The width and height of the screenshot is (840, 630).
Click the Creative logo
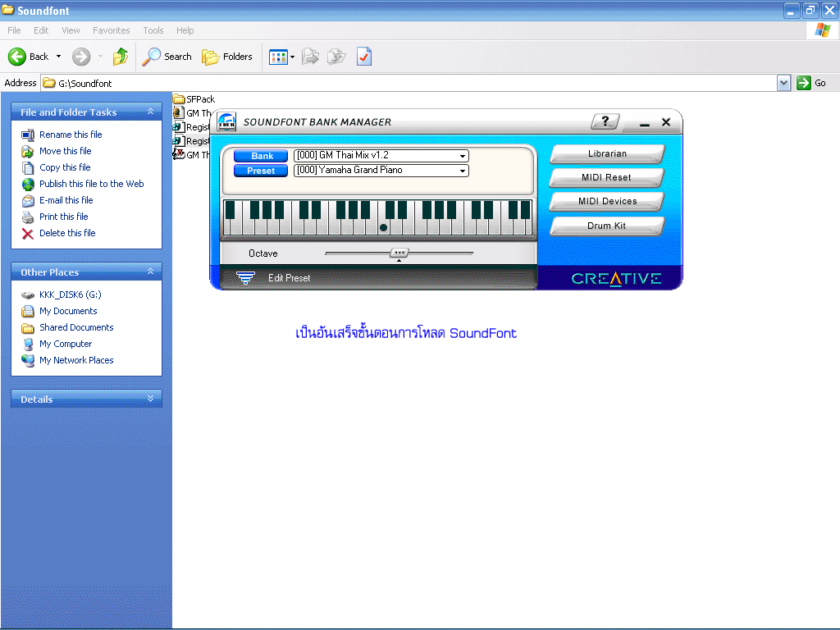click(616, 279)
